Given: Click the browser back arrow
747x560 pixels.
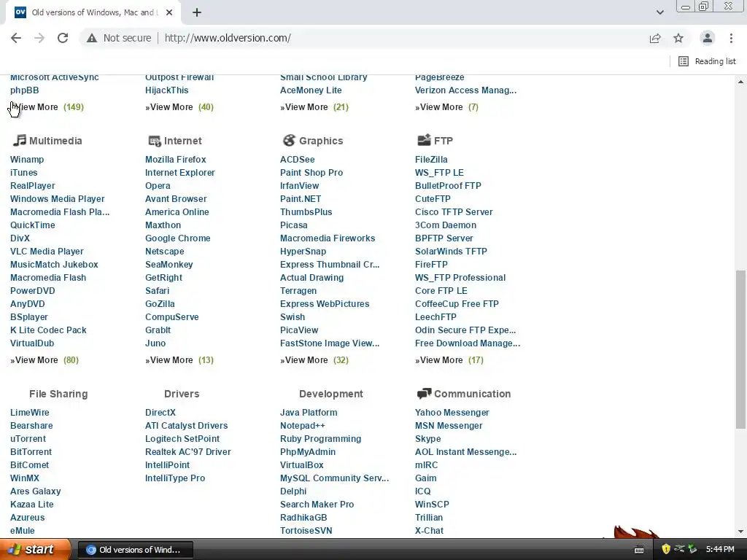Looking at the screenshot, I should point(16,38).
